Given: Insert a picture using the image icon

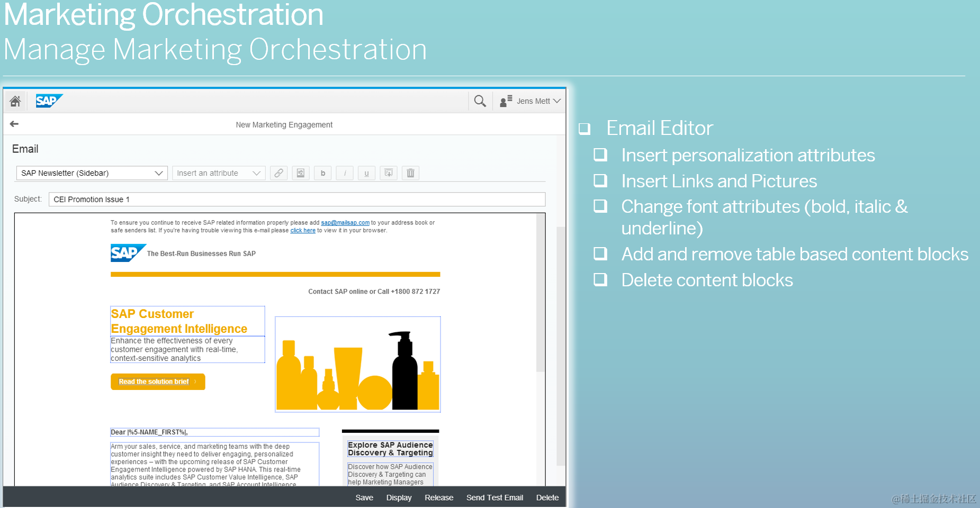Looking at the screenshot, I should coord(301,173).
